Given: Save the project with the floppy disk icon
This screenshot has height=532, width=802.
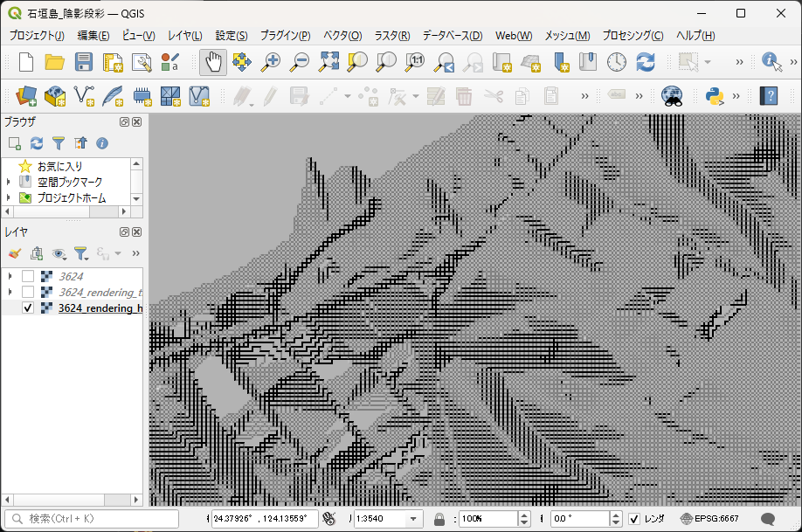Looking at the screenshot, I should click(83, 62).
